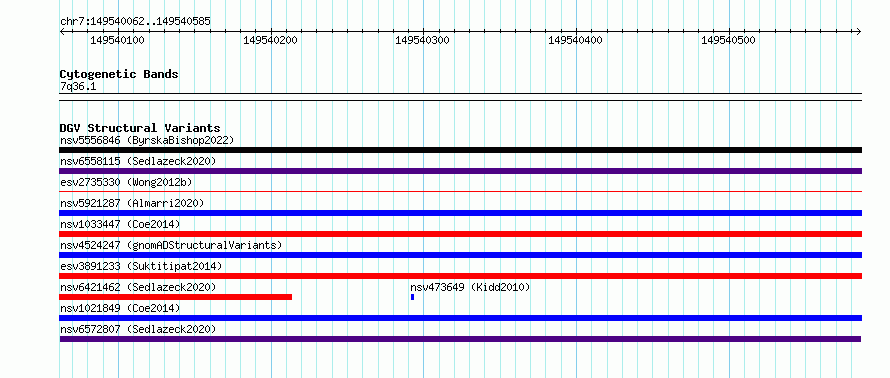
Task: Click the right arrowhead of the ruler
Action: [859, 32]
